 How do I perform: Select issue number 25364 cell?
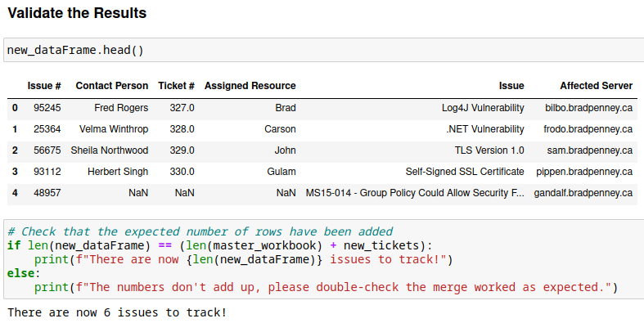47,129
